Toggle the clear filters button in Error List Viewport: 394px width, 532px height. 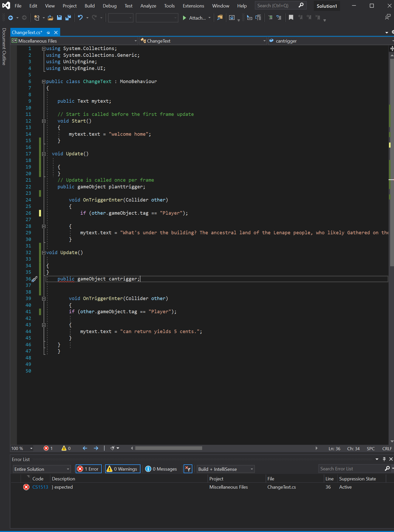click(188, 469)
